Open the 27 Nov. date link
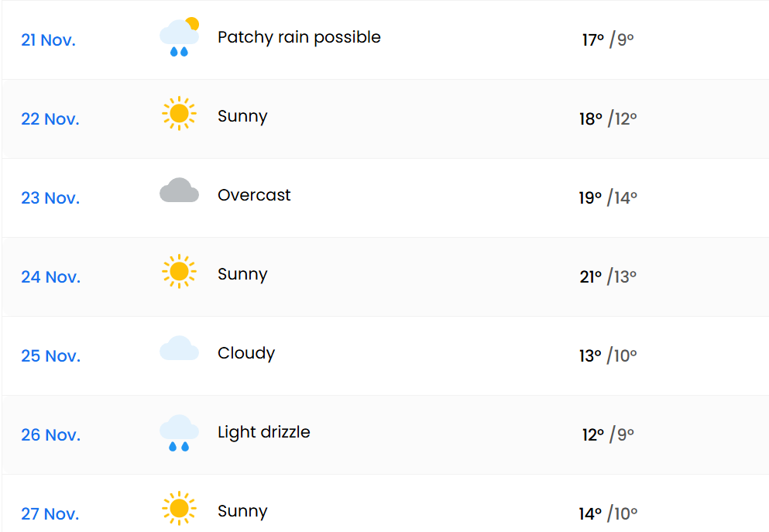The image size is (769, 532). [x=50, y=514]
